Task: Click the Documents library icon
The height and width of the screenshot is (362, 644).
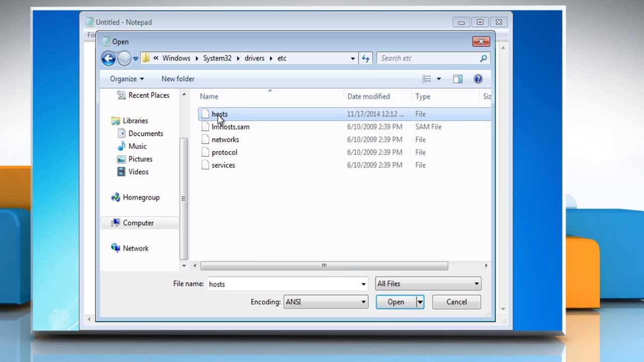Action: point(121,133)
